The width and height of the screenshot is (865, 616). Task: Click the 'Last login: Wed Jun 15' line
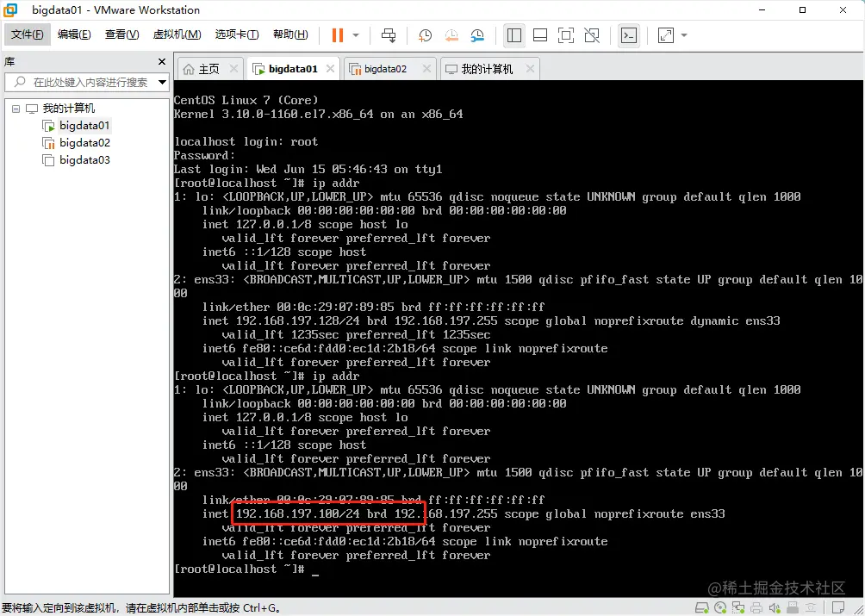point(308,170)
